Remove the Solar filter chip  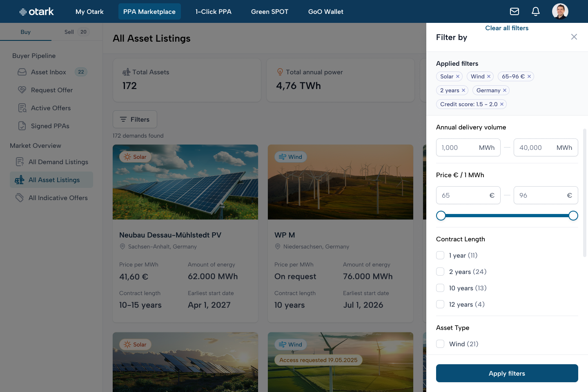pos(458,76)
